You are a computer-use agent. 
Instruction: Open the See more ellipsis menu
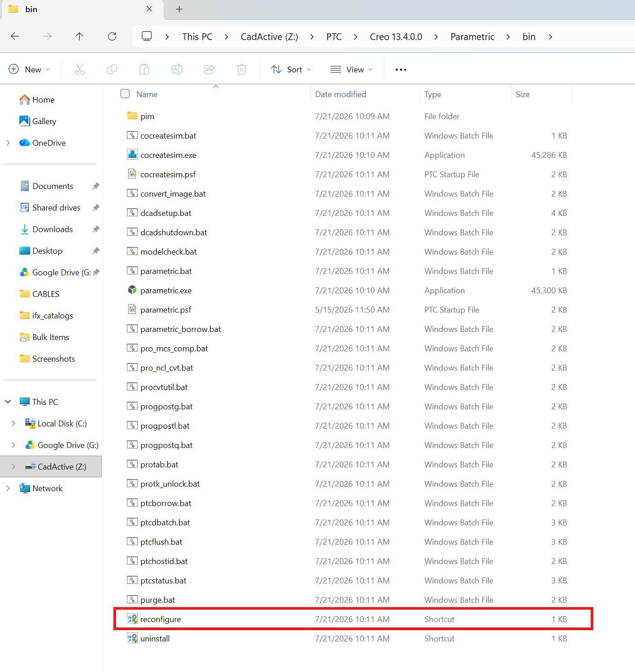click(x=401, y=70)
